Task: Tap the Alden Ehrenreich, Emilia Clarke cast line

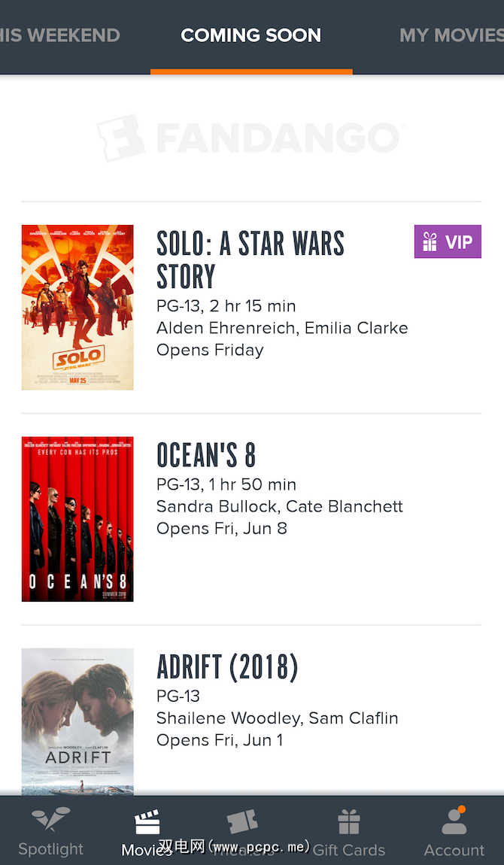Action: coord(282,328)
